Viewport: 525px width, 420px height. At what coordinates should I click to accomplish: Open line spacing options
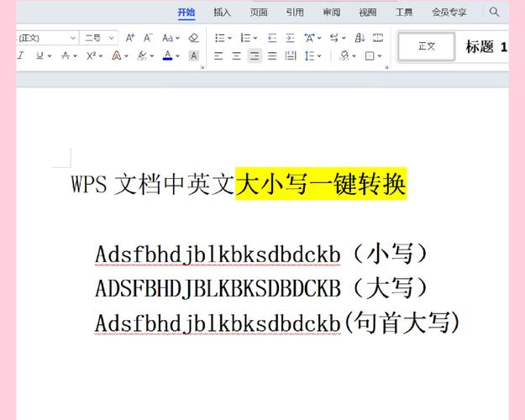(x=309, y=55)
